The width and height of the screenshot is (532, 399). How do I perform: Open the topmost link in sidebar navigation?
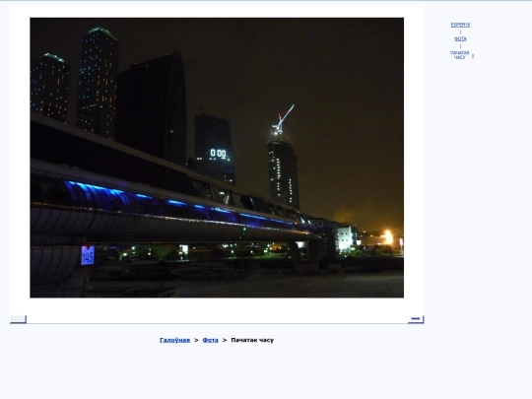click(x=460, y=25)
